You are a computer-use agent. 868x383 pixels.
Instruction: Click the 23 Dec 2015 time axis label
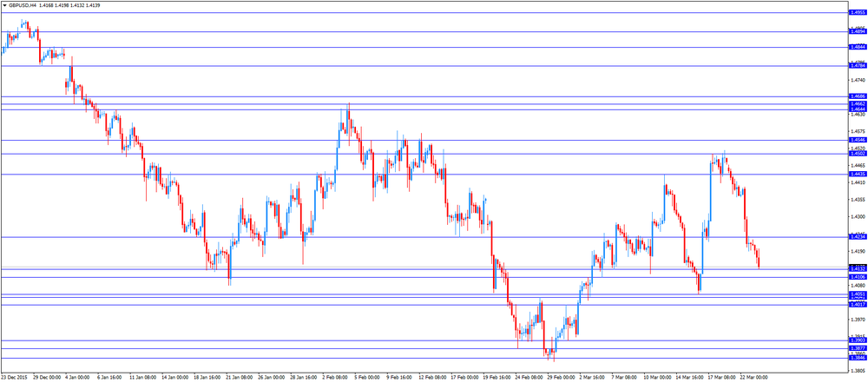[x=15, y=378]
